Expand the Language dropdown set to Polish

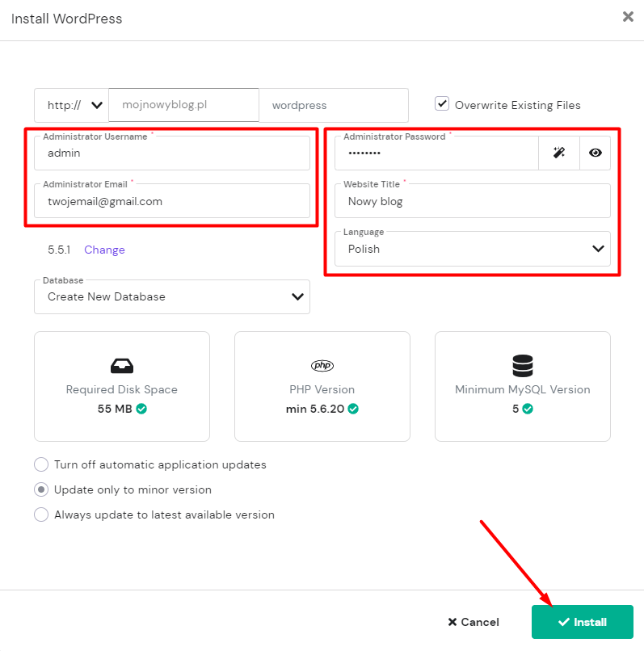[x=473, y=249]
